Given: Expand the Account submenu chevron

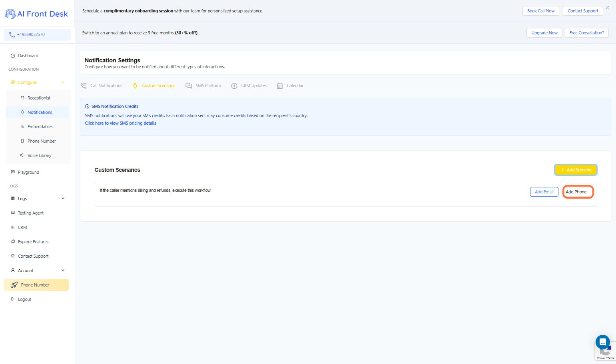Looking at the screenshot, I should tap(63, 271).
